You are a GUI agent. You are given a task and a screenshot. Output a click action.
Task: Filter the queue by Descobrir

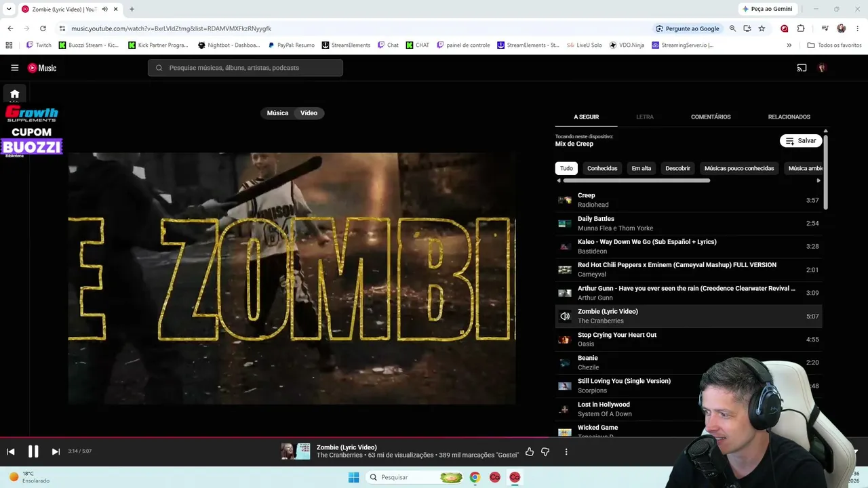click(677, 168)
